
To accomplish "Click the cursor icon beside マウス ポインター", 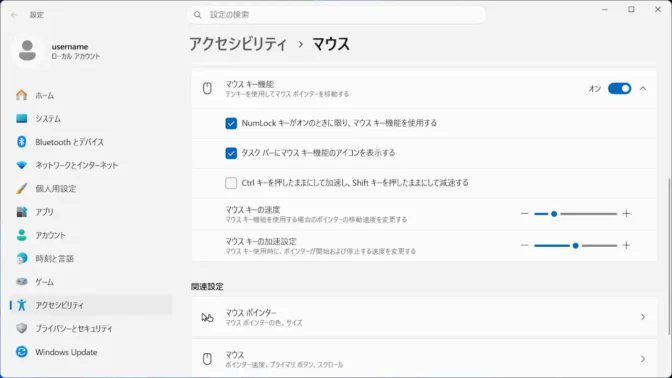I will pyautogui.click(x=207, y=317).
